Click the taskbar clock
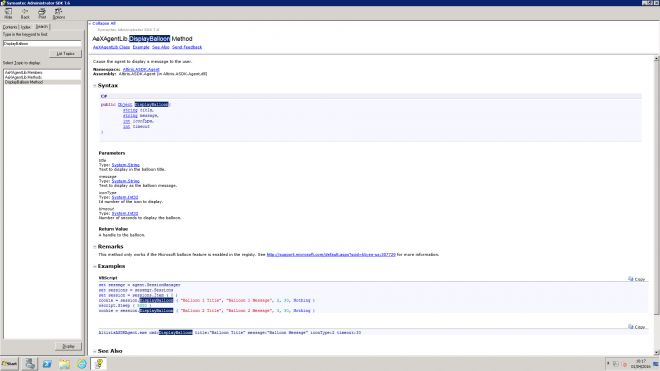660x371 pixels. (641, 364)
